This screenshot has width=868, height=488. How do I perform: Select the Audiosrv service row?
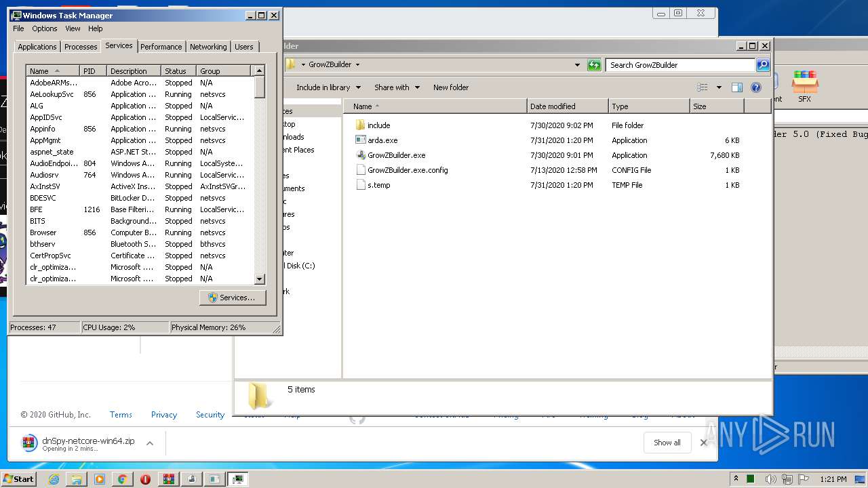pyautogui.click(x=140, y=175)
